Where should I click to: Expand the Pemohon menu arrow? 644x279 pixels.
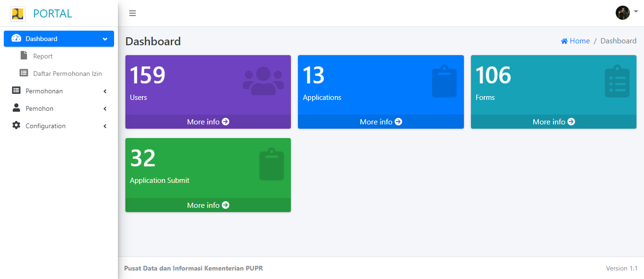click(x=105, y=109)
